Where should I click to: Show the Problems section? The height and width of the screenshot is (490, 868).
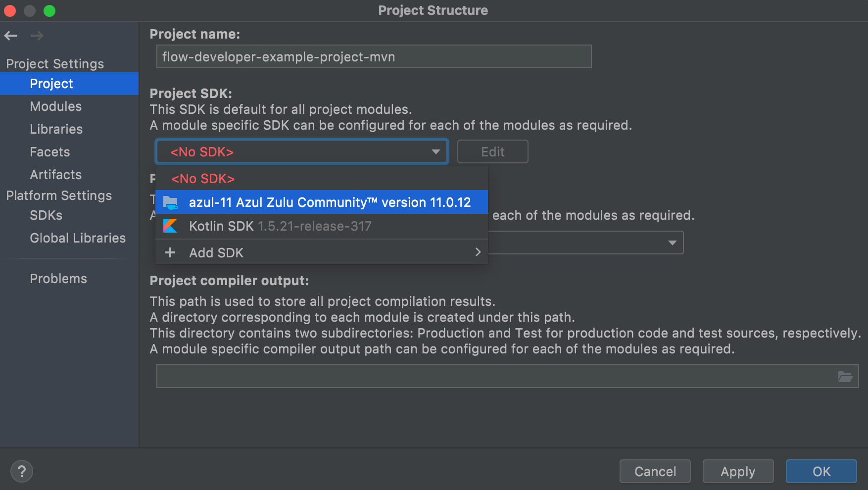click(58, 279)
